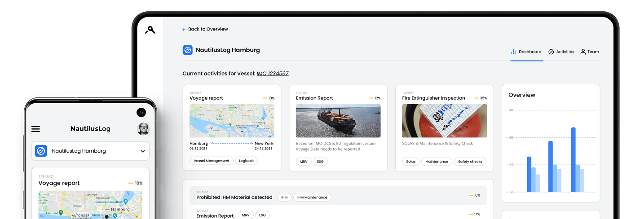Select the IHM Maintenance tag
This screenshot has width=644, height=219.
[313, 197]
